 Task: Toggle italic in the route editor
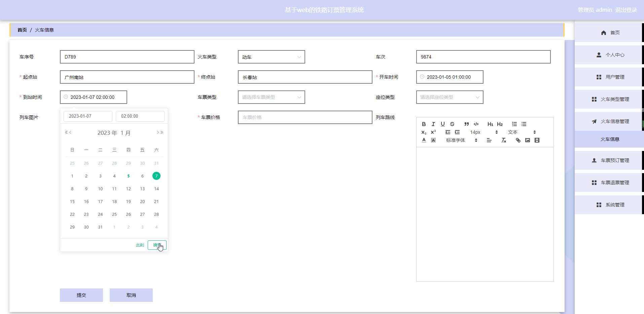point(433,124)
